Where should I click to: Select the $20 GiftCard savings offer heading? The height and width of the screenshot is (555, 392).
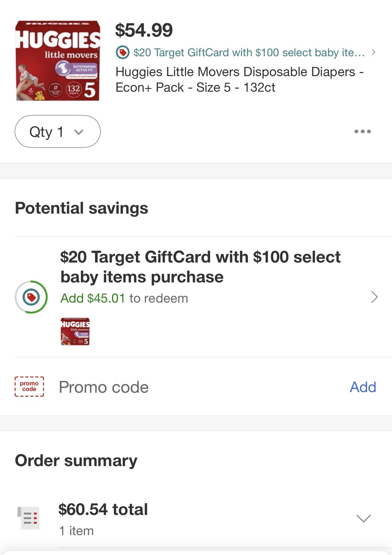click(200, 267)
